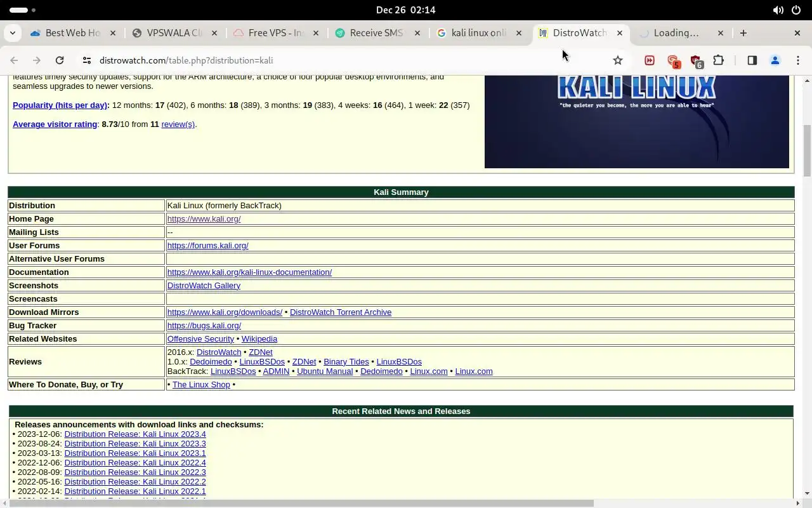Go forward to next page

[x=37, y=60]
